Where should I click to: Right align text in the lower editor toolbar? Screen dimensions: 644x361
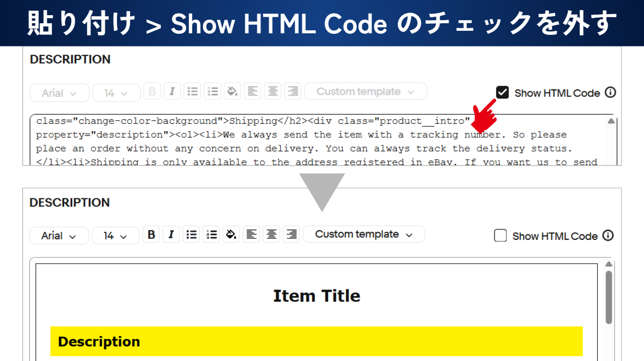(x=291, y=235)
